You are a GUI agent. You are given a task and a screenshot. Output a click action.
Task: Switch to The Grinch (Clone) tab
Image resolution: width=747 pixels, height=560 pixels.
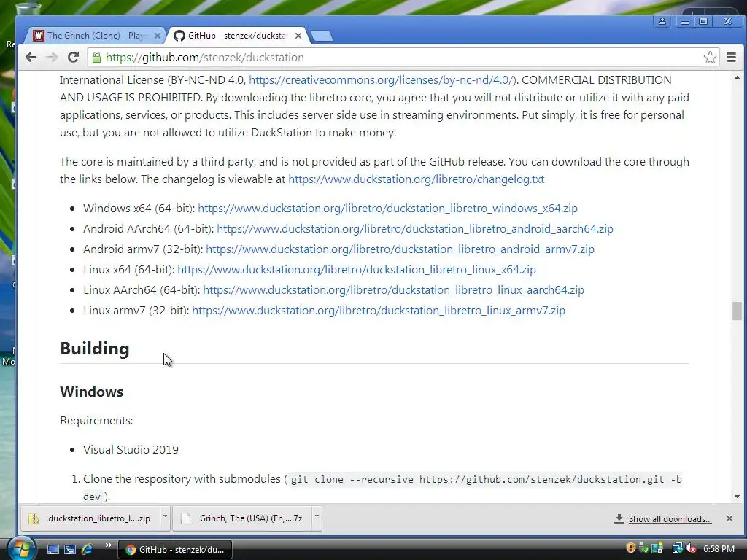click(x=97, y=36)
